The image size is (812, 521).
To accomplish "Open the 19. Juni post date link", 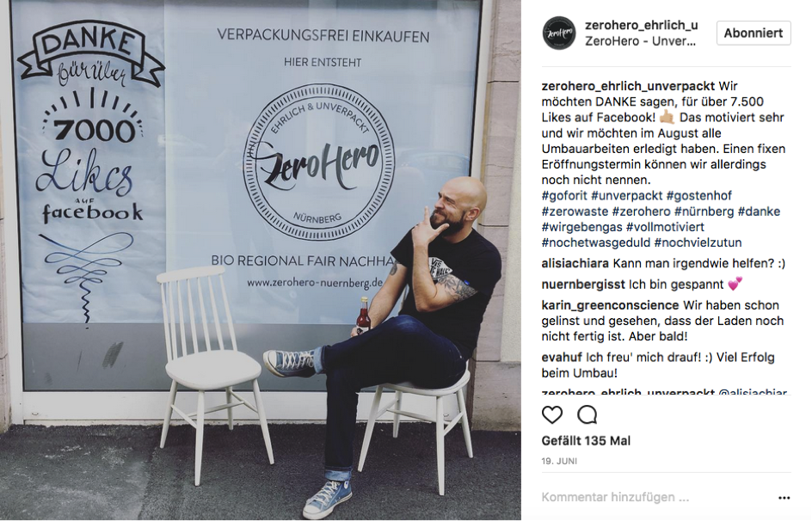I will click(x=559, y=461).
